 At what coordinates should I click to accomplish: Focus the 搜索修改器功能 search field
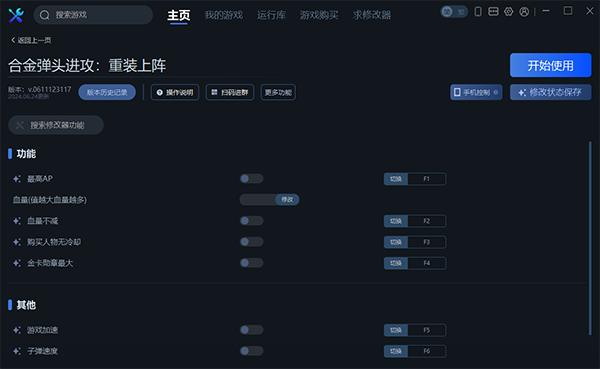(56, 125)
